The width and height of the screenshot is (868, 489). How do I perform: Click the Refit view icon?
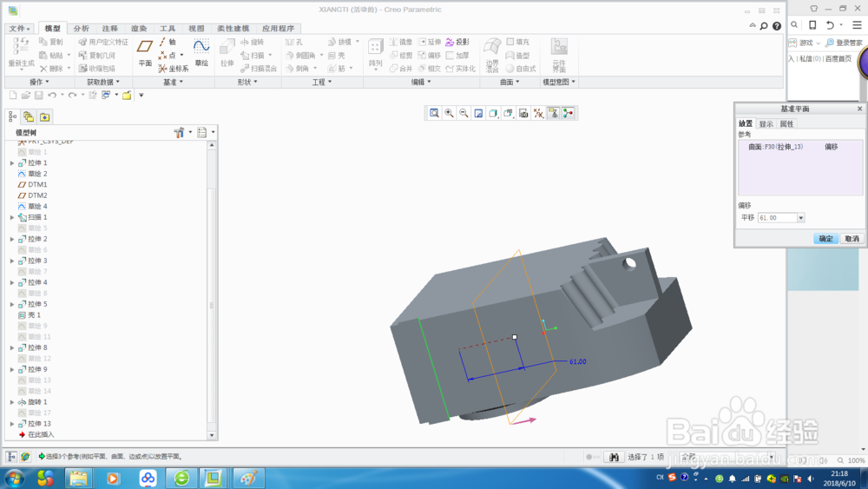pos(435,113)
